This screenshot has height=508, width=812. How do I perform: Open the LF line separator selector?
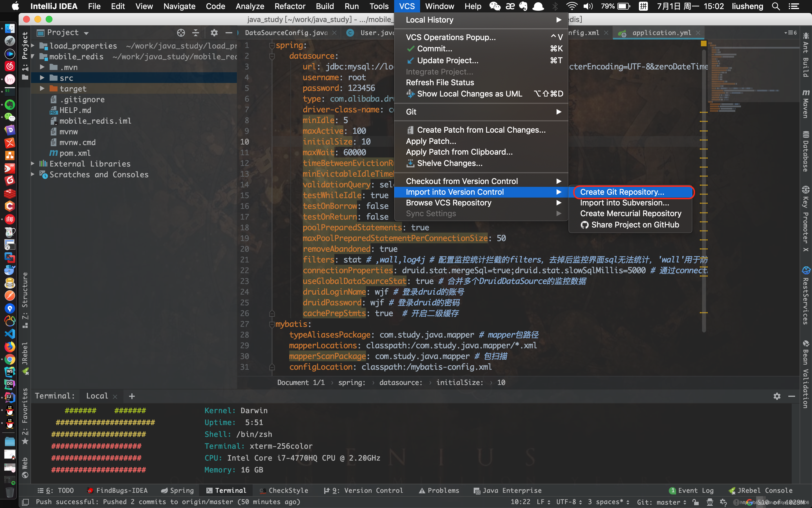click(543, 502)
